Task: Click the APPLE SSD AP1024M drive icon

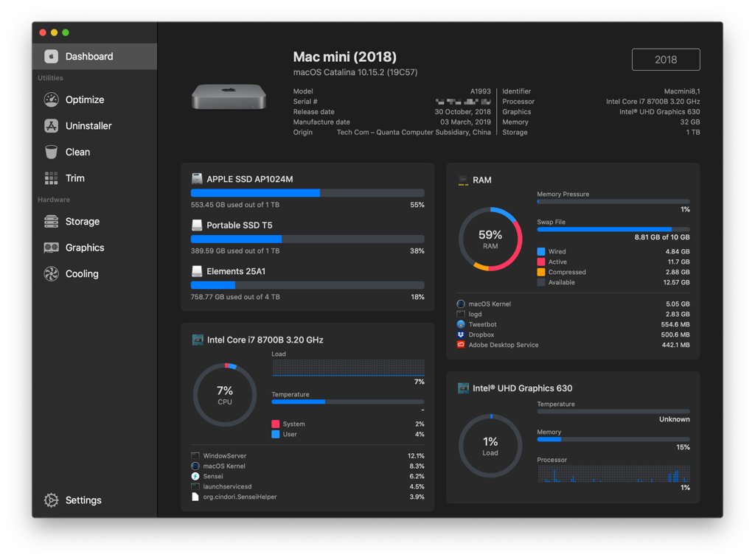Action: [196, 178]
